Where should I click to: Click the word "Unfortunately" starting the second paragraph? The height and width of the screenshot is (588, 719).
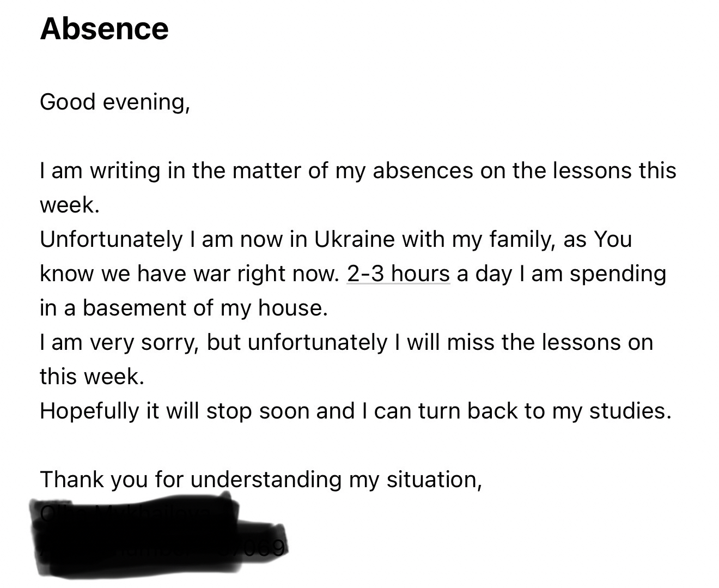[111, 239]
